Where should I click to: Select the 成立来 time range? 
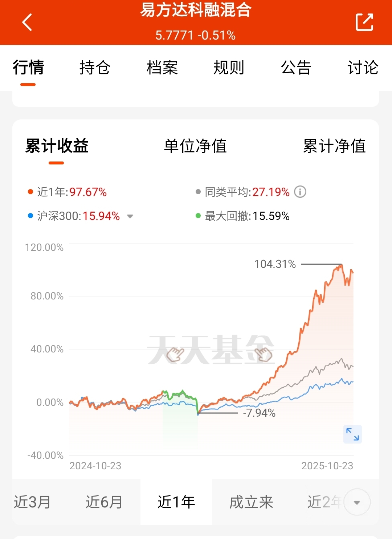tap(251, 502)
